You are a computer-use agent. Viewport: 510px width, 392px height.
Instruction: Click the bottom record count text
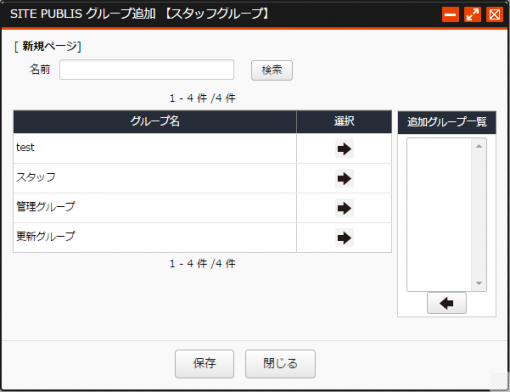click(203, 264)
